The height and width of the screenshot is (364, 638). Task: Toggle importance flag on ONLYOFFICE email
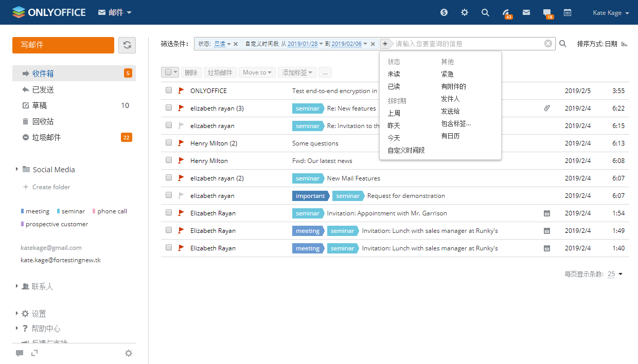(181, 90)
